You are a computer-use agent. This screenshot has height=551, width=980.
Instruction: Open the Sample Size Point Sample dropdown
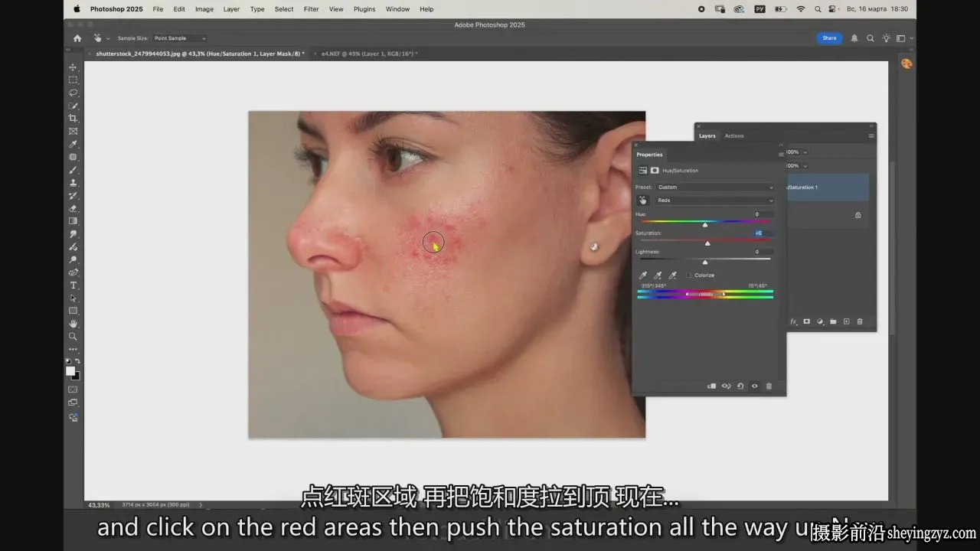pyautogui.click(x=180, y=38)
